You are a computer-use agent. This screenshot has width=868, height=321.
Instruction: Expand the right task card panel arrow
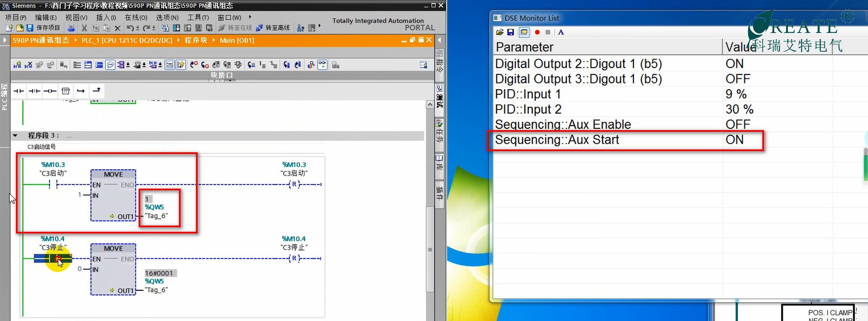tap(439, 40)
